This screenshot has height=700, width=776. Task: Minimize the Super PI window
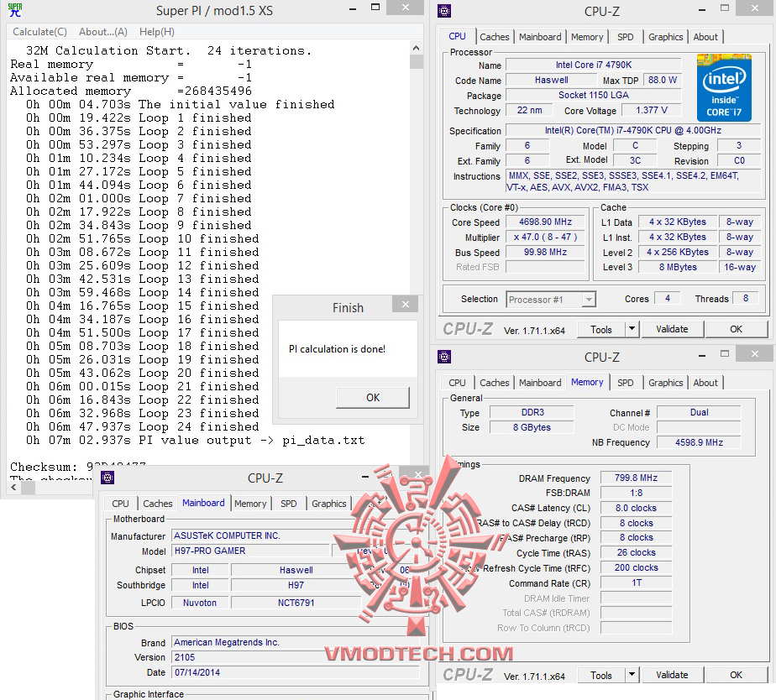(353, 8)
